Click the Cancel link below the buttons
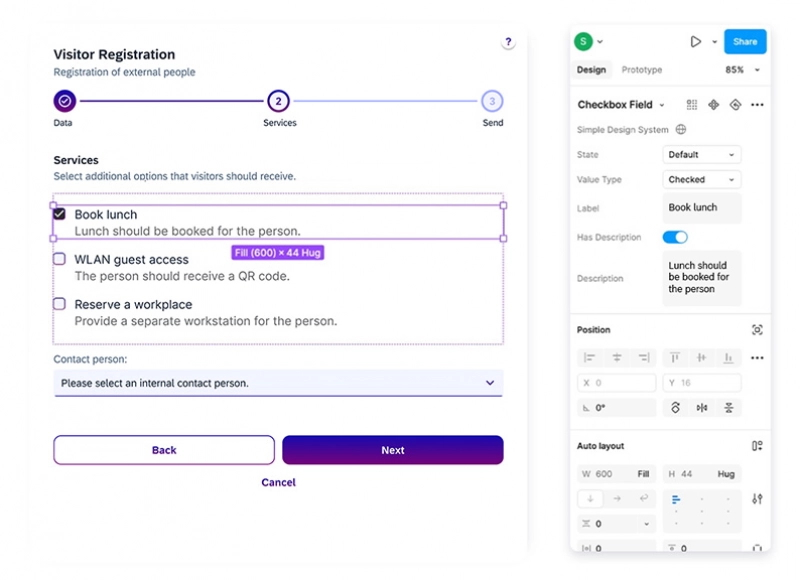The image size is (800, 580). [278, 482]
